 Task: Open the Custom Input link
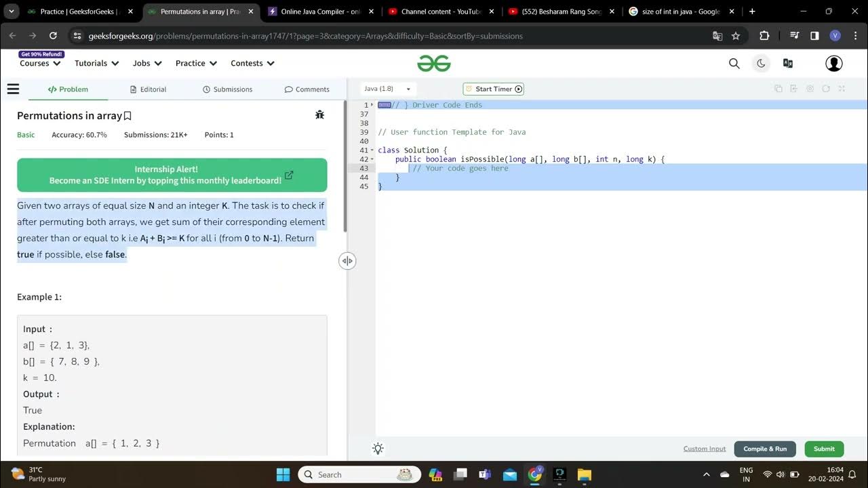pos(705,449)
